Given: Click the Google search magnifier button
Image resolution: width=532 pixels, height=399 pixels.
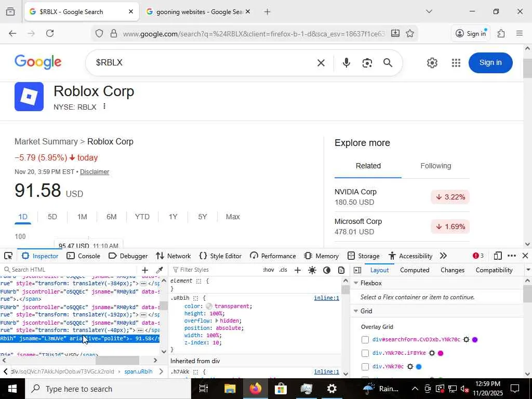Looking at the screenshot, I should [388, 63].
